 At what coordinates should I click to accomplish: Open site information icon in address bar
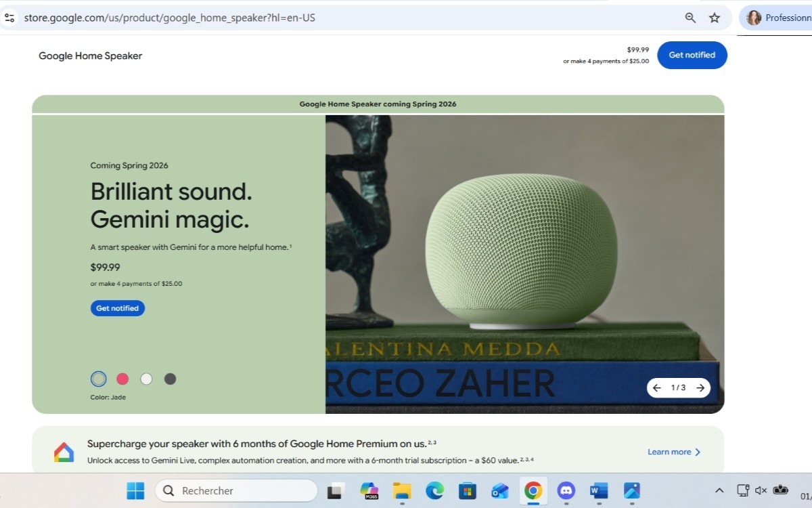9,18
